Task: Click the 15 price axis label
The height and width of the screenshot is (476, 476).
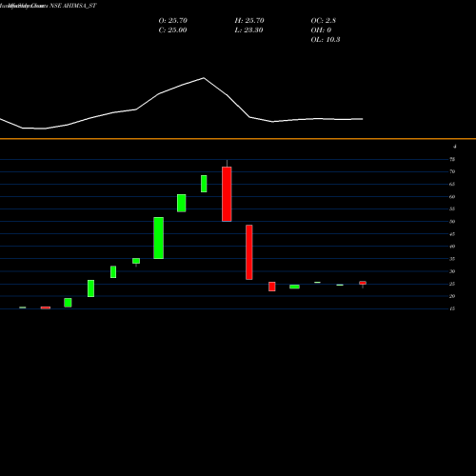Action: (452, 308)
